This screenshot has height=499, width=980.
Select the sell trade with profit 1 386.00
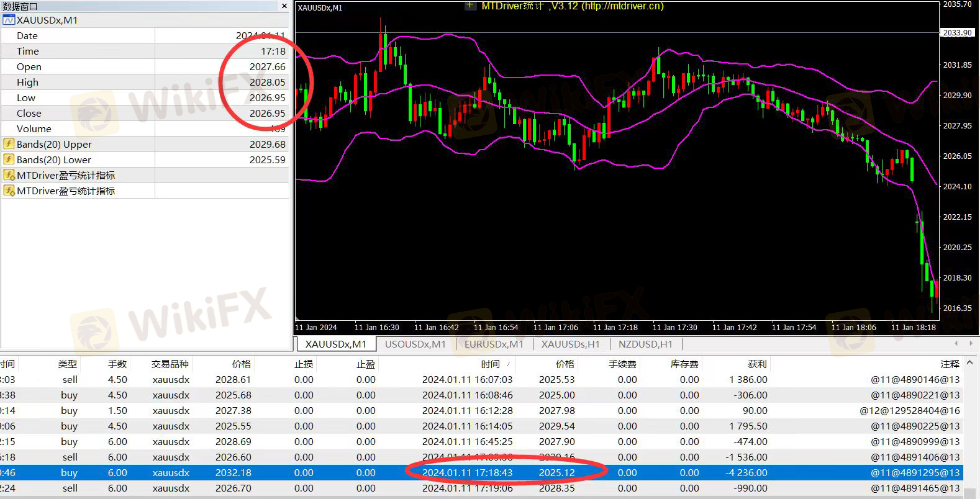pos(481,379)
